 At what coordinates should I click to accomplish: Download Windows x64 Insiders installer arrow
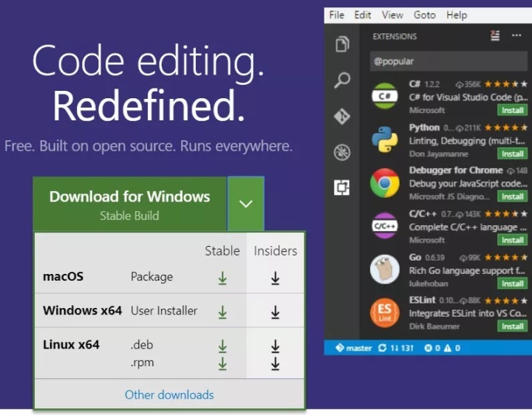tap(275, 312)
